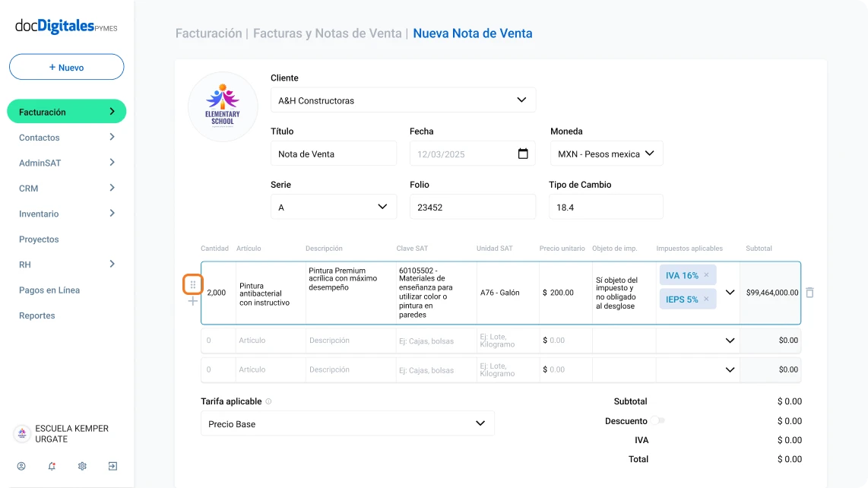
Task: Delete the first line item with trash icon
Action: tap(809, 293)
